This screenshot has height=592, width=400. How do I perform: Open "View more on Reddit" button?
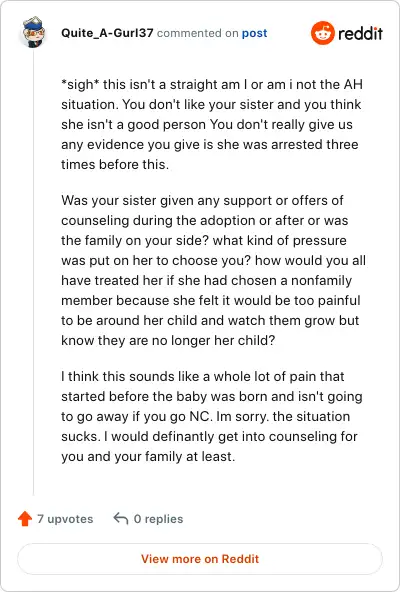pyautogui.click(x=200, y=559)
